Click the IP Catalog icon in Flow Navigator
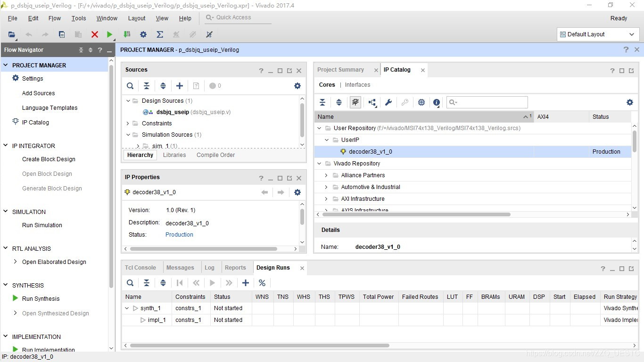 16,122
